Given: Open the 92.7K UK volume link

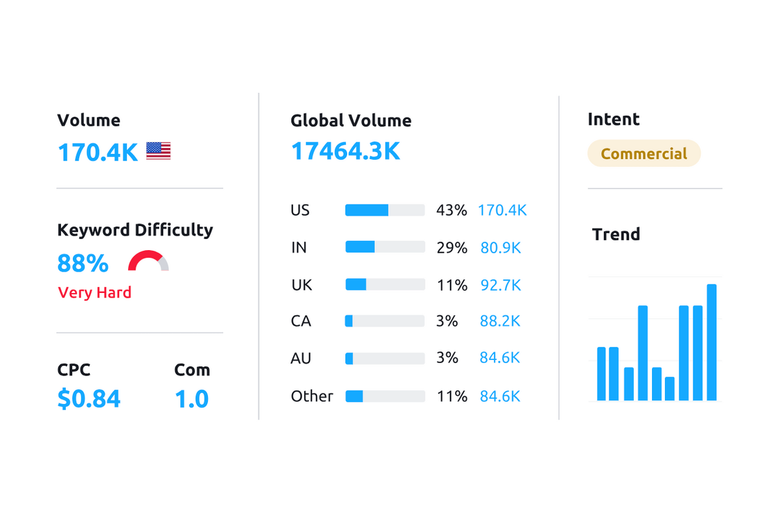Looking at the screenshot, I should tap(500, 285).
